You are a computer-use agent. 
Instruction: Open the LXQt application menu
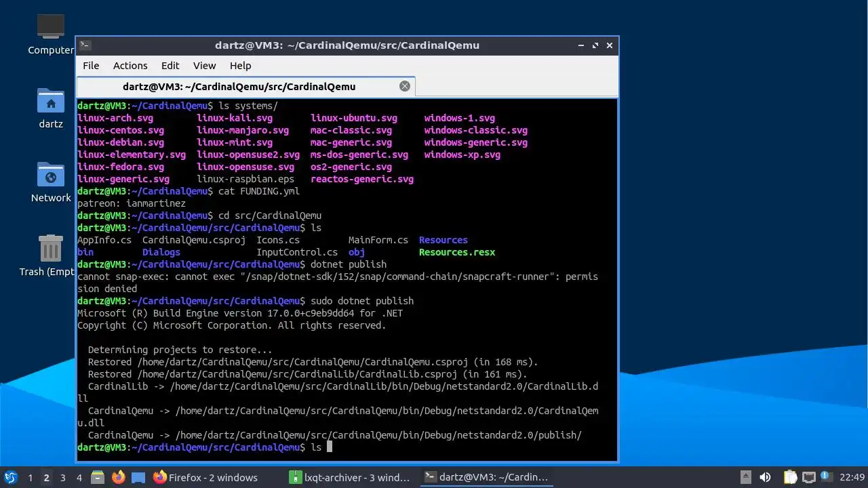coord(10,477)
